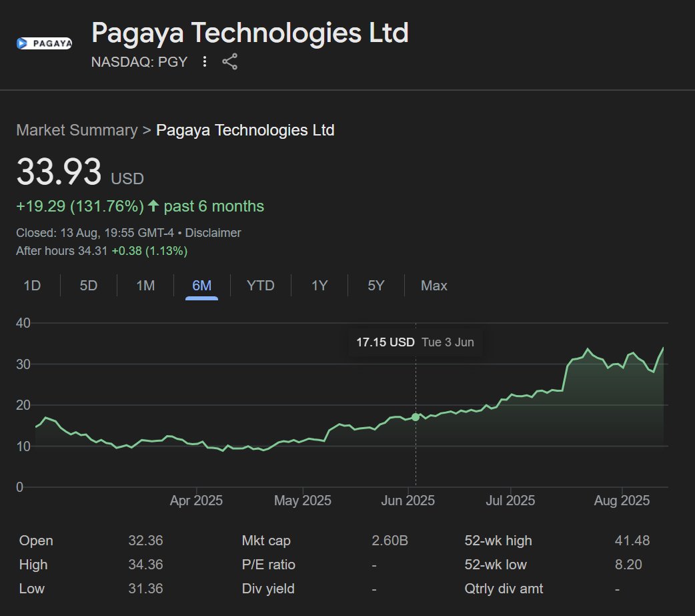The height and width of the screenshot is (616, 695).
Task: Click the share icon next to NASDAQ: PGY
Action: click(229, 61)
